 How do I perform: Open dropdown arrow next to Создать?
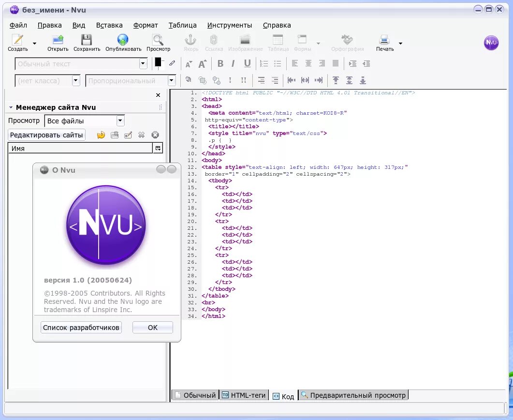point(34,43)
